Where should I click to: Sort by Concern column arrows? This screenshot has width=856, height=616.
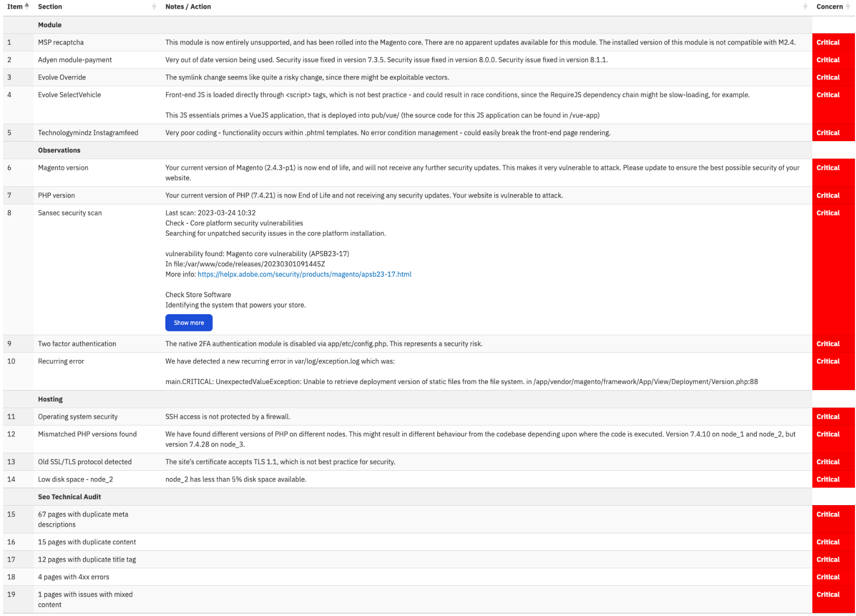(848, 7)
